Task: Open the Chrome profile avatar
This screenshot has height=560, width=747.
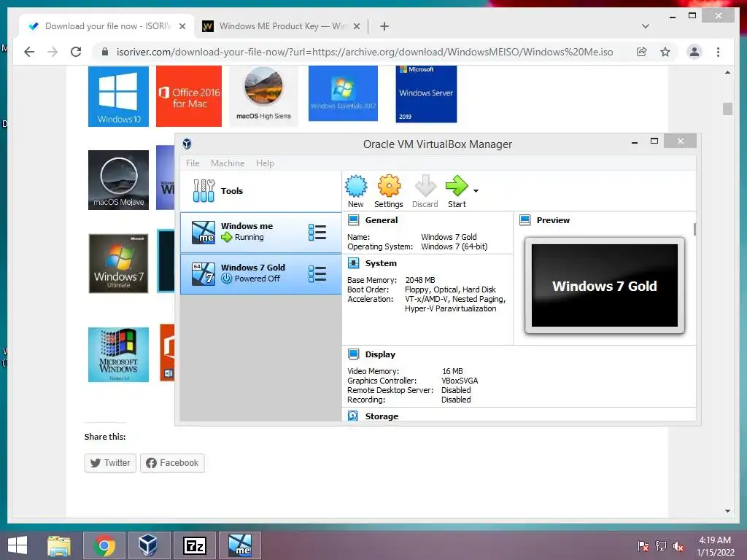Action: click(x=694, y=52)
